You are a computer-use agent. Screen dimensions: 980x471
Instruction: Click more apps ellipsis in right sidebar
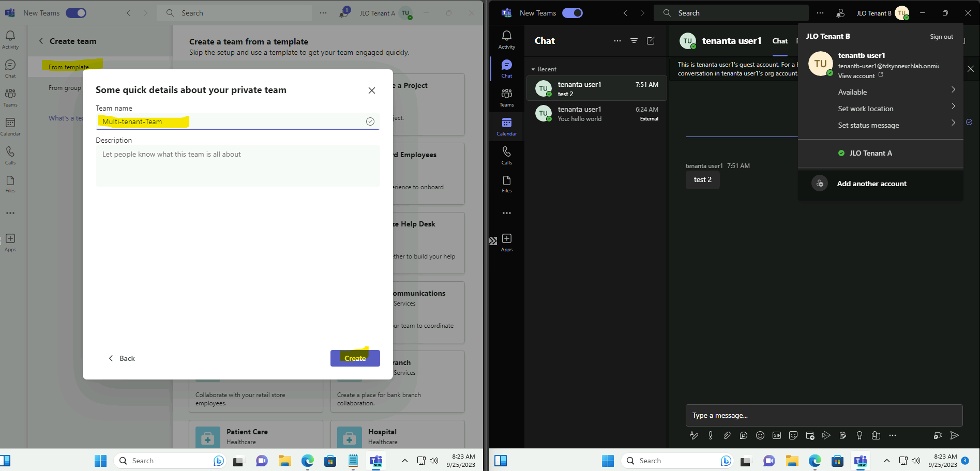coord(506,213)
